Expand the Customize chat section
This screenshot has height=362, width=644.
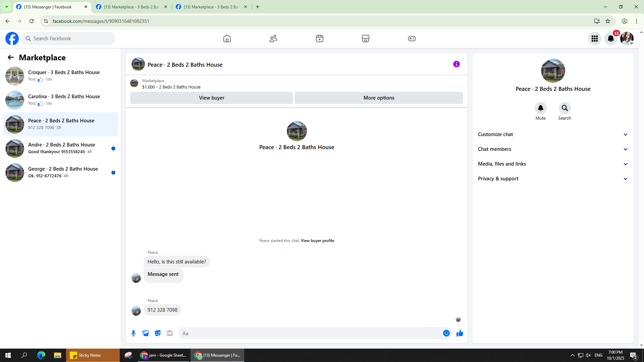pyautogui.click(x=553, y=134)
